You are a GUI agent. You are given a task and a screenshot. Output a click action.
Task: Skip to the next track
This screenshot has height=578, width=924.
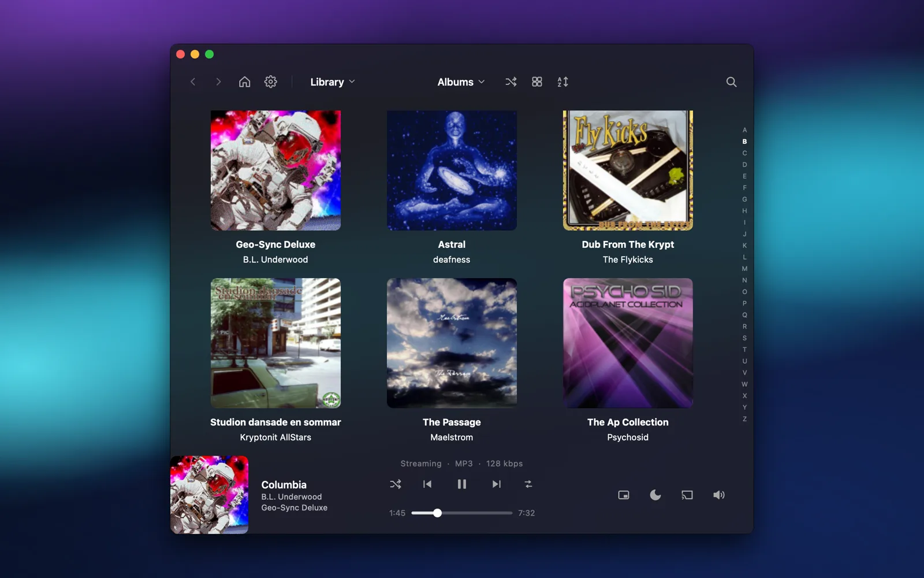(497, 484)
